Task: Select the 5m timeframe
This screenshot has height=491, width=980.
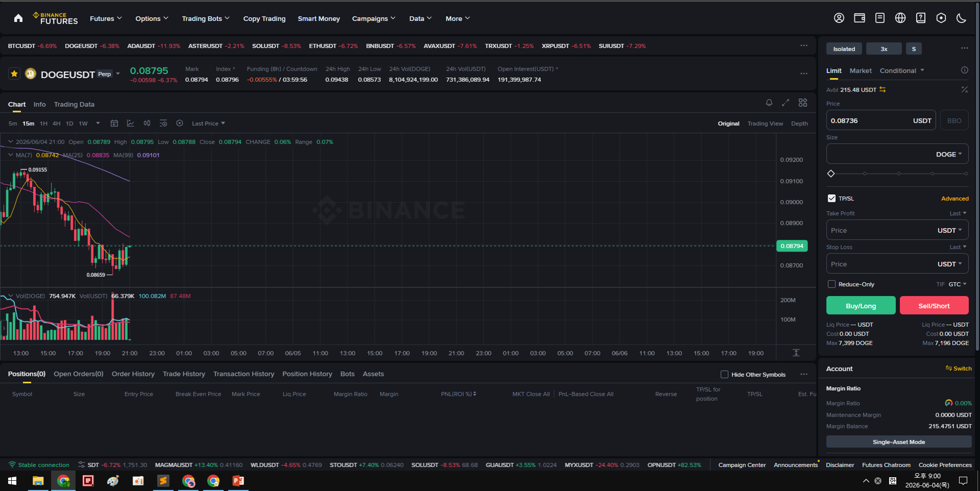Action: coord(13,124)
